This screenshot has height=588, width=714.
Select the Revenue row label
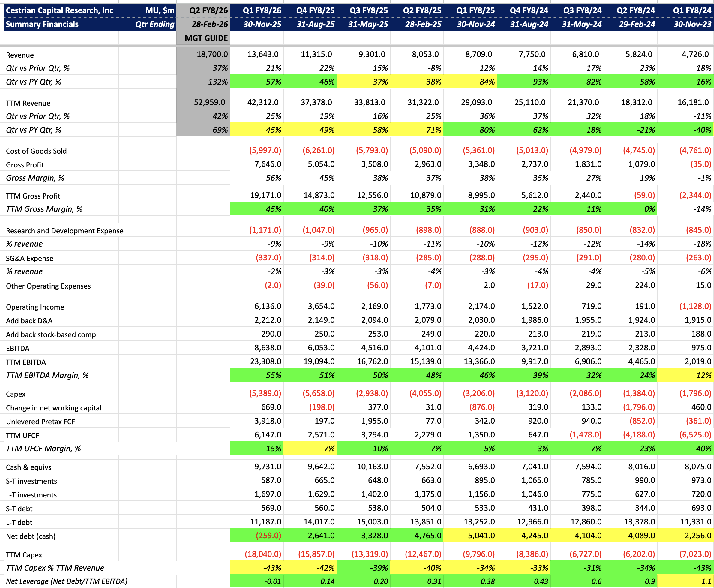click(20, 55)
